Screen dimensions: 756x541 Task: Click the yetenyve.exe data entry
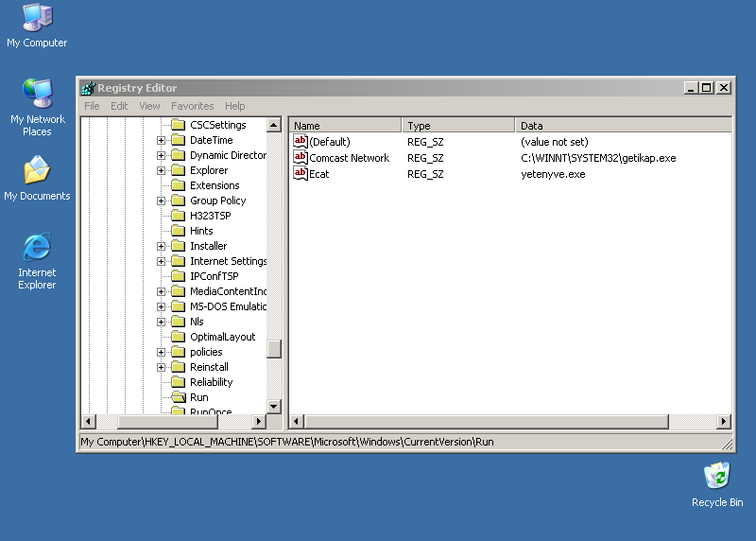553,174
